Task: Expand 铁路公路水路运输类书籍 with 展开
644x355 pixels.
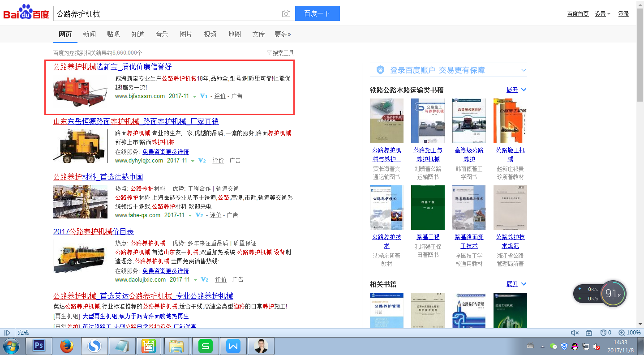Action: (516, 90)
